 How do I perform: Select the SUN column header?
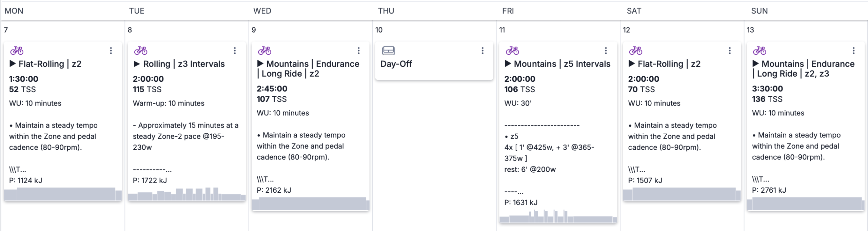pyautogui.click(x=759, y=11)
